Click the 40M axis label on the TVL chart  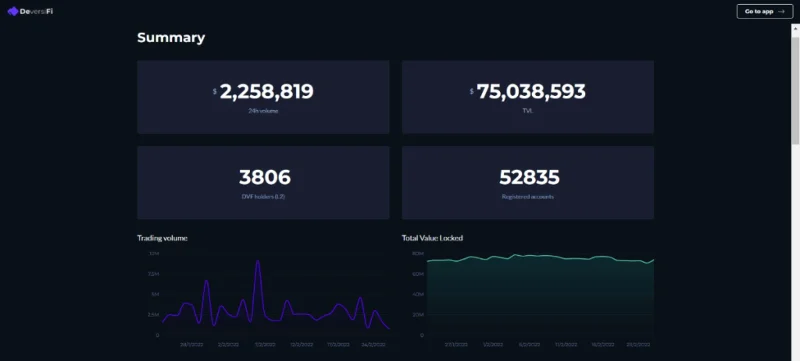pos(418,294)
